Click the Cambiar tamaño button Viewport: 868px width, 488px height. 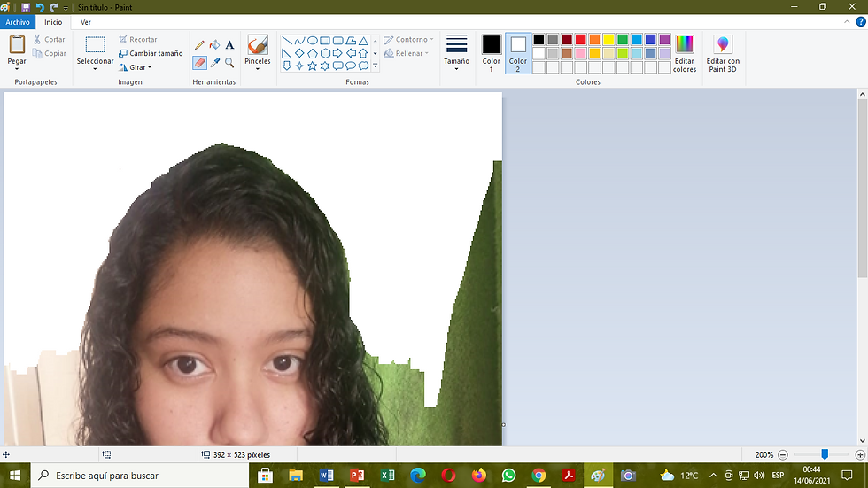point(151,53)
